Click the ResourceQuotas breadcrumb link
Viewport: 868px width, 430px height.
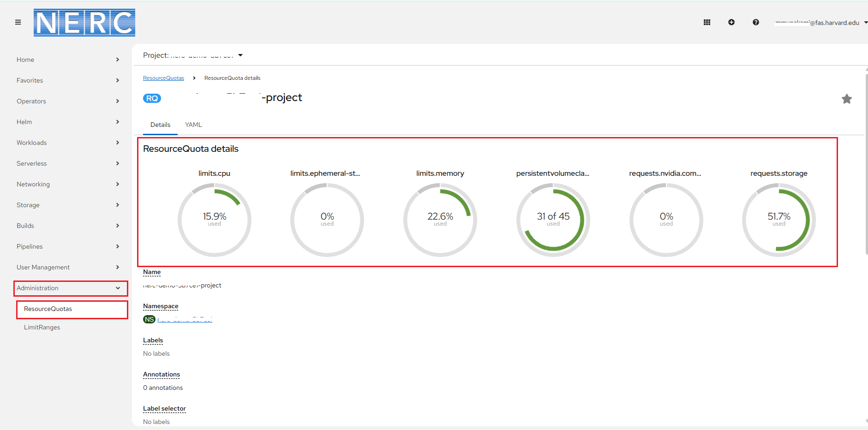point(163,78)
